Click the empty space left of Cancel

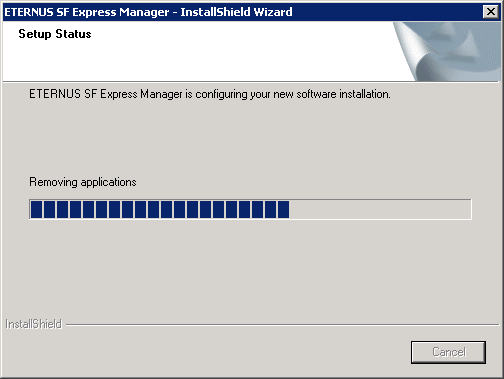click(207, 352)
